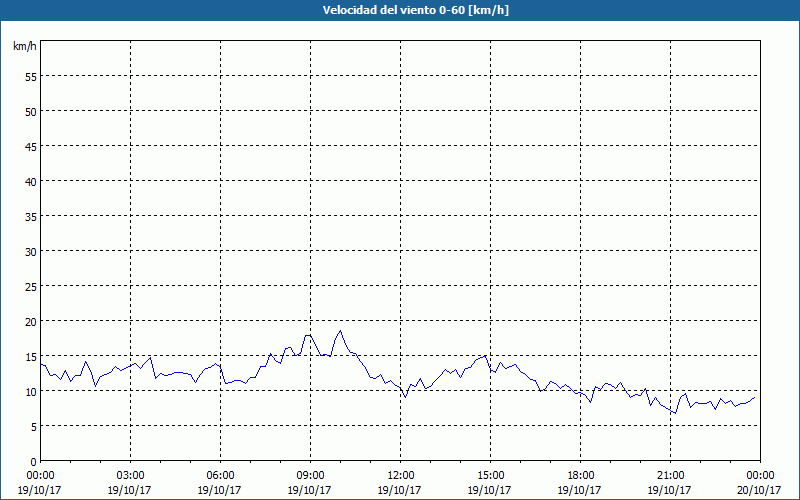Select the 12:00 time label
Image resolution: width=800 pixels, height=500 pixels.
pos(400,475)
